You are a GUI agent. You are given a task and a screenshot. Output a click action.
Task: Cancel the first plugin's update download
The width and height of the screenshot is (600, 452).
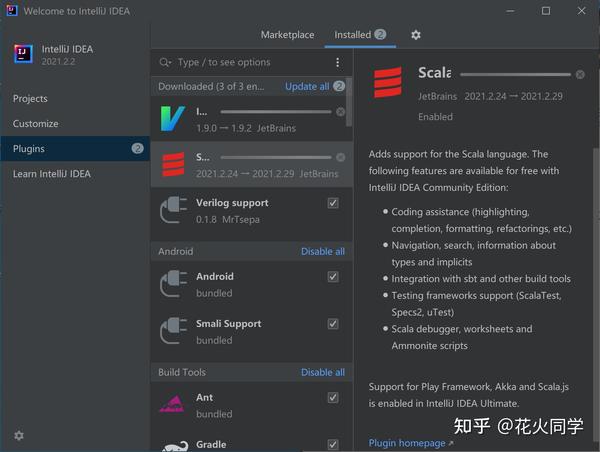point(341,112)
